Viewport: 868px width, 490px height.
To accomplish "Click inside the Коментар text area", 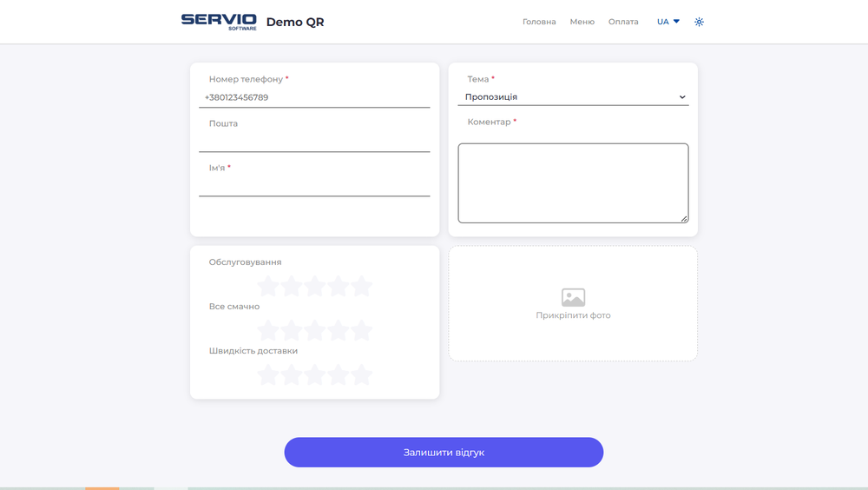I will (x=573, y=182).
